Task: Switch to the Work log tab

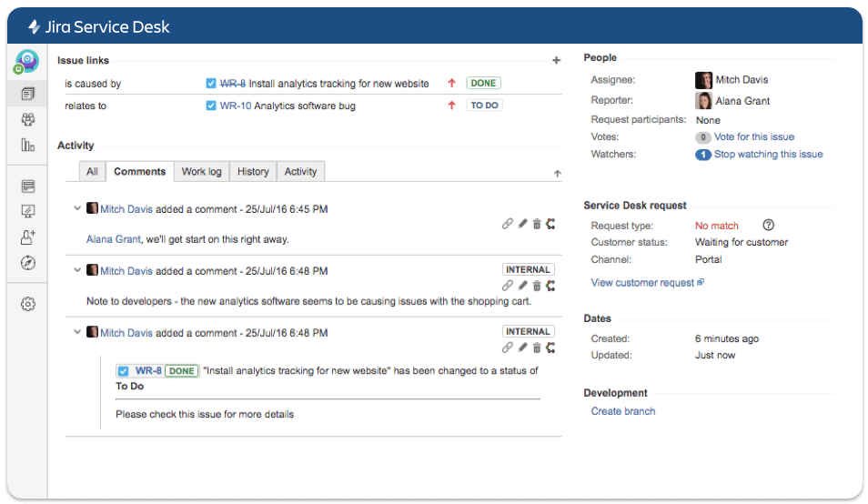Action: (201, 171)
